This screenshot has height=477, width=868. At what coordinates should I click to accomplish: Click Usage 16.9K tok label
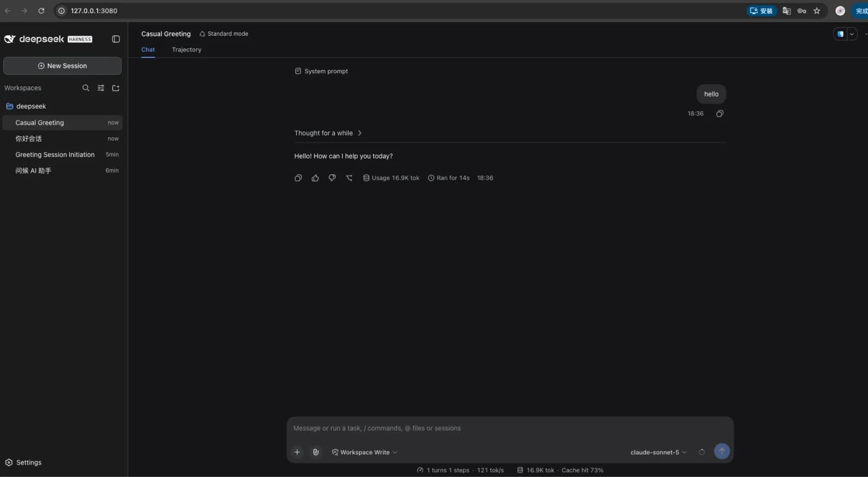point(391,178)
